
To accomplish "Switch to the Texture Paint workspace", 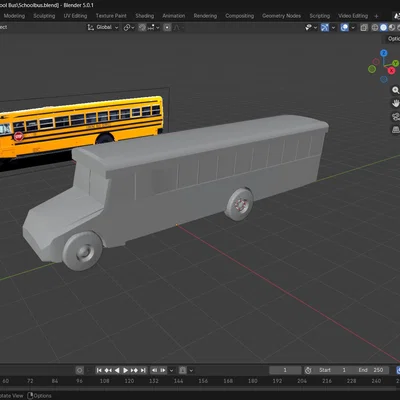I will click(111, 16).
